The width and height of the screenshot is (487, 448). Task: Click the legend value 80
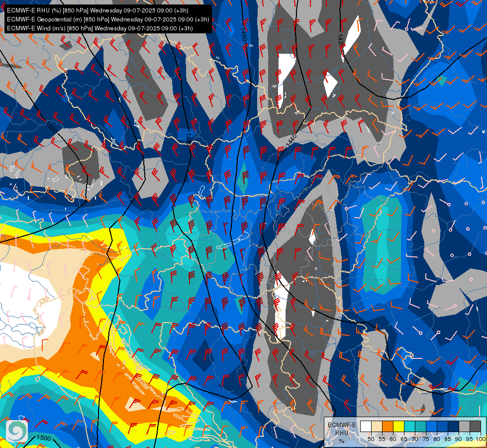pos(437,440)
